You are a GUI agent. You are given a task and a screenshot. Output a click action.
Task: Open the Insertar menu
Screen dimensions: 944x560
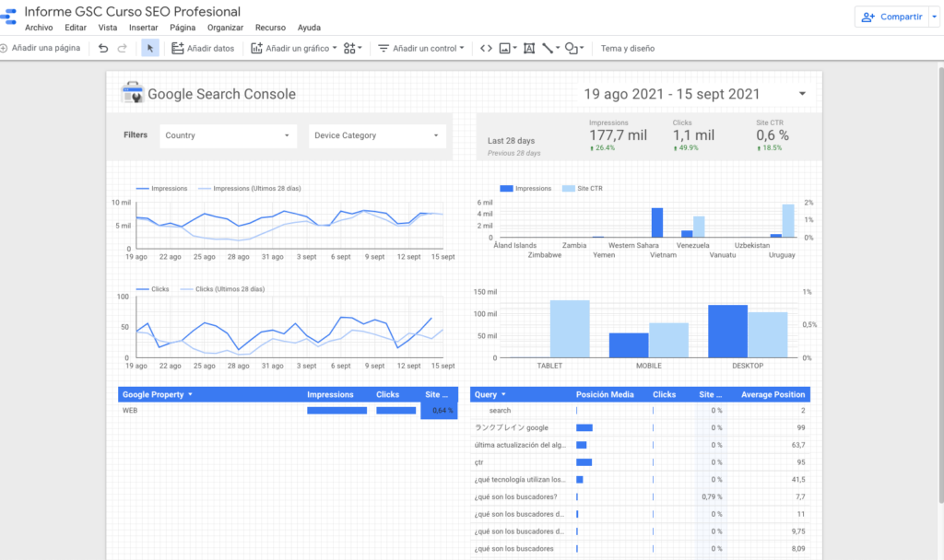tap(143, 28)
